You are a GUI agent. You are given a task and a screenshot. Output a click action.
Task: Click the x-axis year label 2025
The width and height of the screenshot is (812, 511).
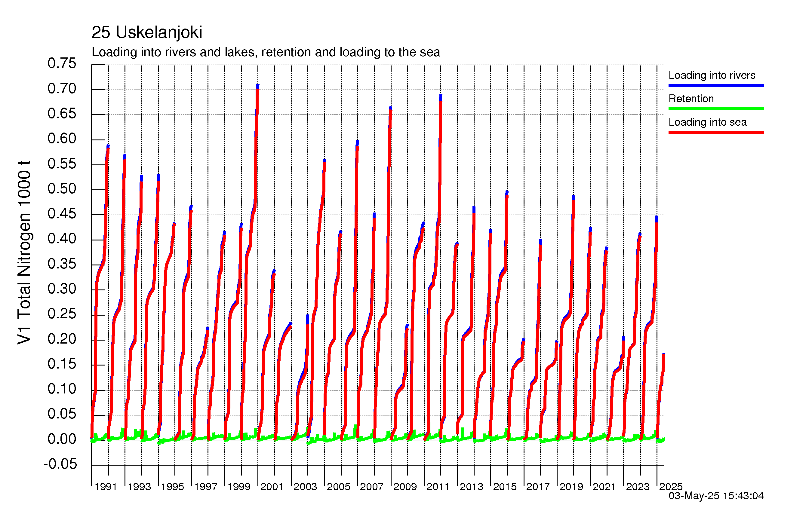(671, 487)
